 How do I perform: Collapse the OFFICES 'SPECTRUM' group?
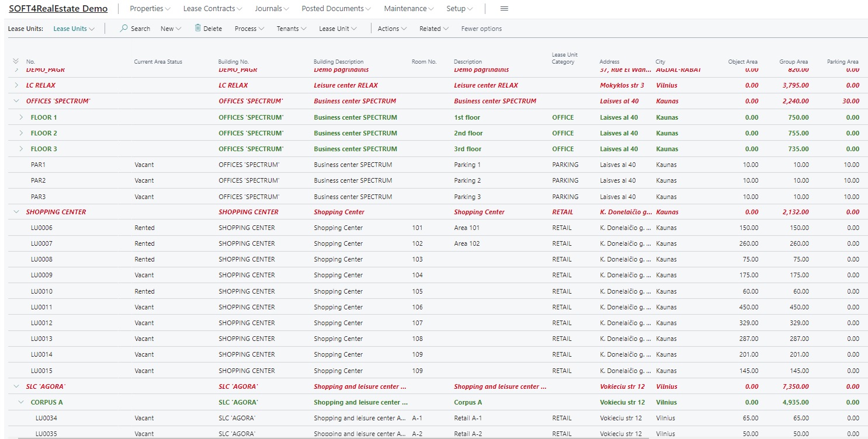tap(16, 101)
